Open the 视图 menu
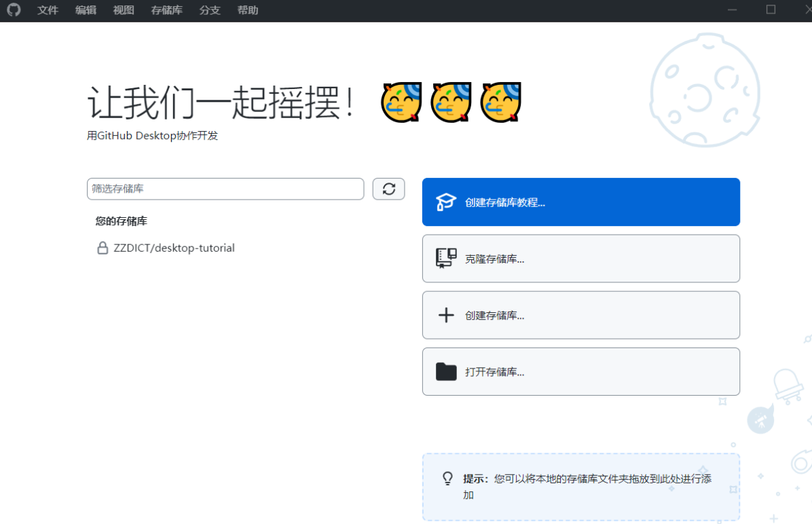The height and width of the screenshot is (524, 812). click(124, 10)
